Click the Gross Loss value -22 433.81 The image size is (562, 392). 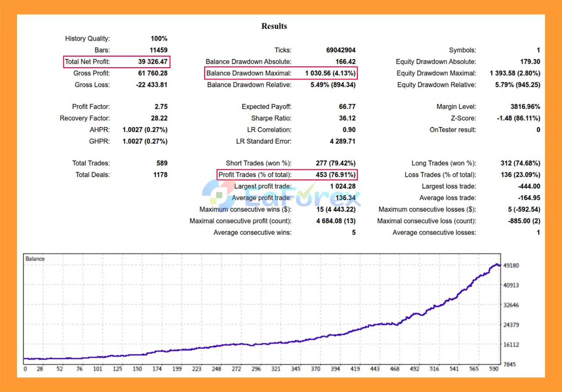tap(151, 85)
